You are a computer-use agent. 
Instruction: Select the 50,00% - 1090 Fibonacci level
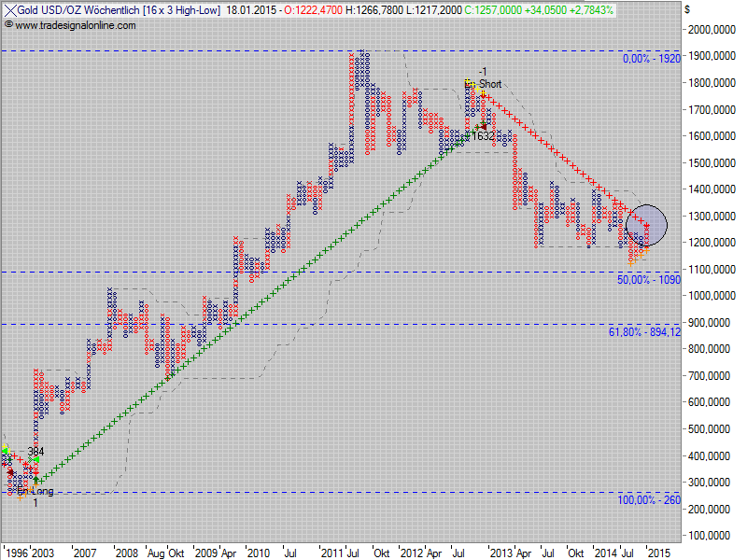point(649,280)
